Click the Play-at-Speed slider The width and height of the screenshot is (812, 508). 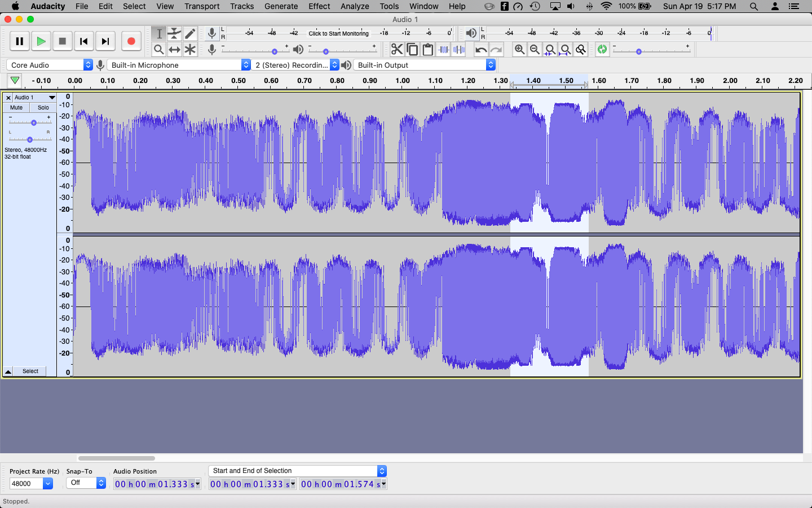[651, 50]
